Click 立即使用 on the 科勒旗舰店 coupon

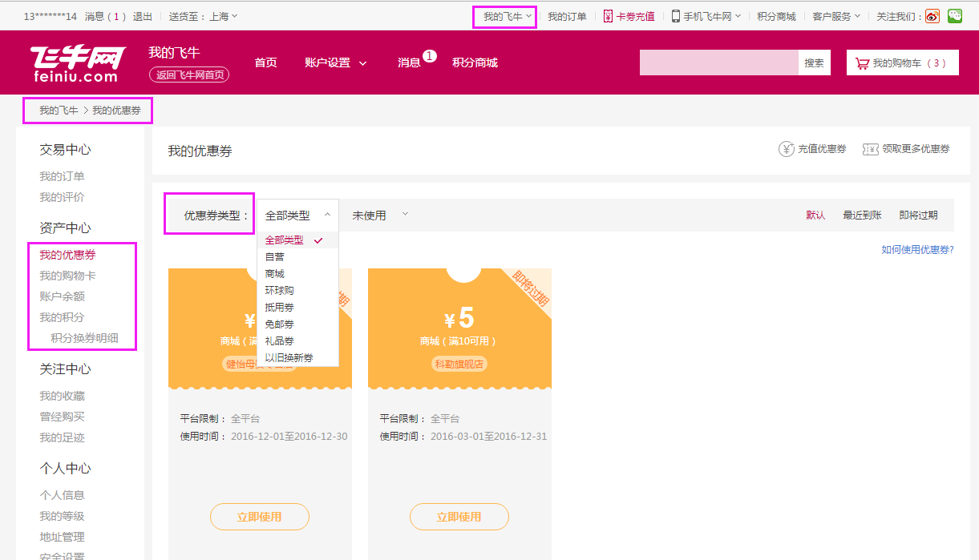[x=459, y=517]
